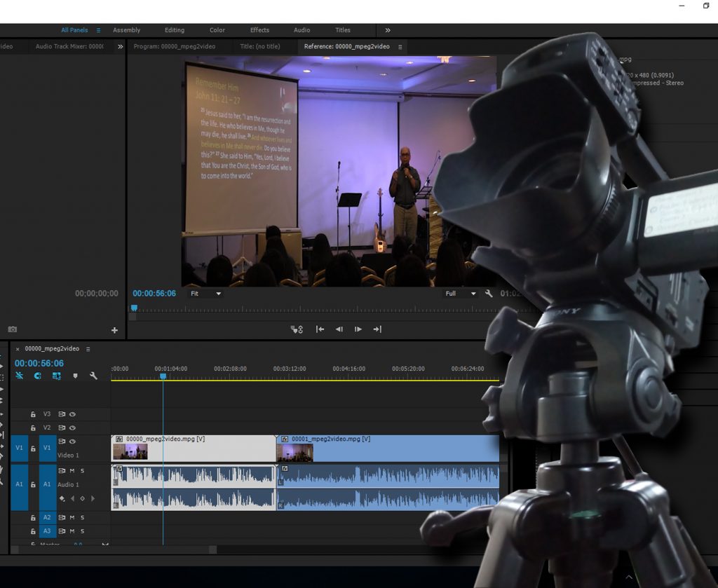
Task: Open the Fit zoom level dropdown
Action: click(x=205, y=294)
